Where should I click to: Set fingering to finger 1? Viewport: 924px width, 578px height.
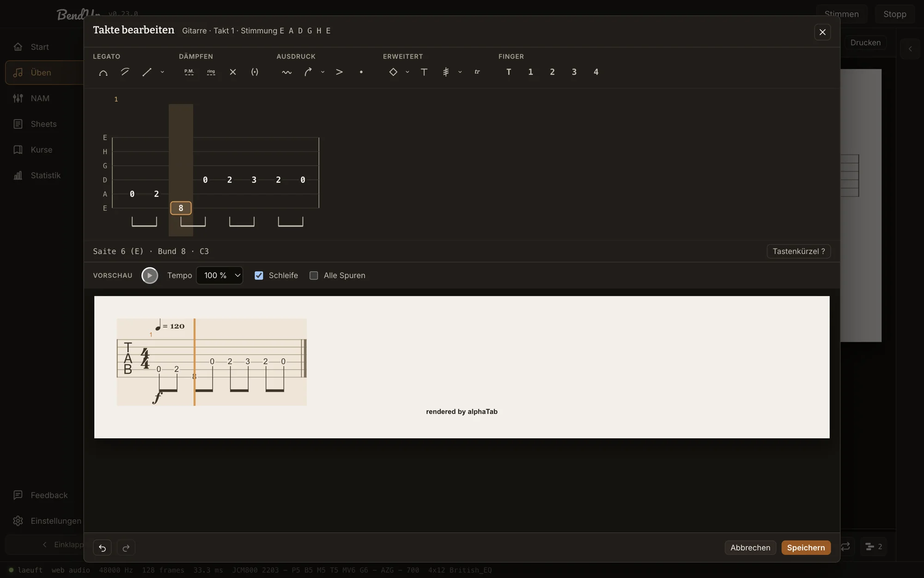(x=530, y=72)
